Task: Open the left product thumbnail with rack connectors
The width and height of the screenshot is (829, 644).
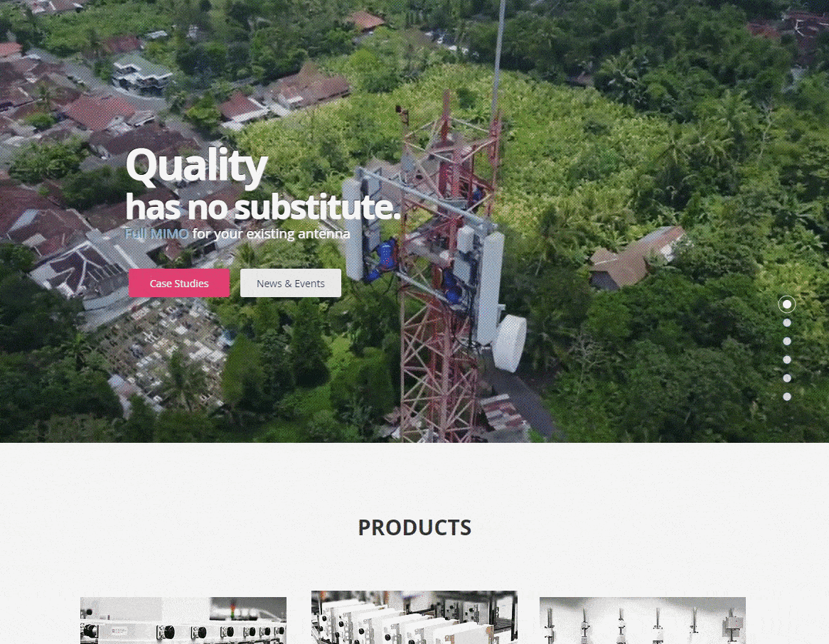Action: coord(183,621)
